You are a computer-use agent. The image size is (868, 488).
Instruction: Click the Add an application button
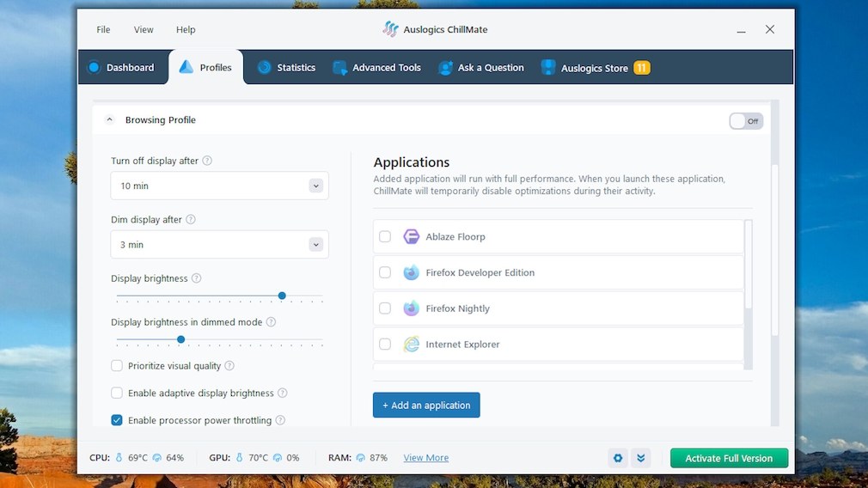click(426, 405)
